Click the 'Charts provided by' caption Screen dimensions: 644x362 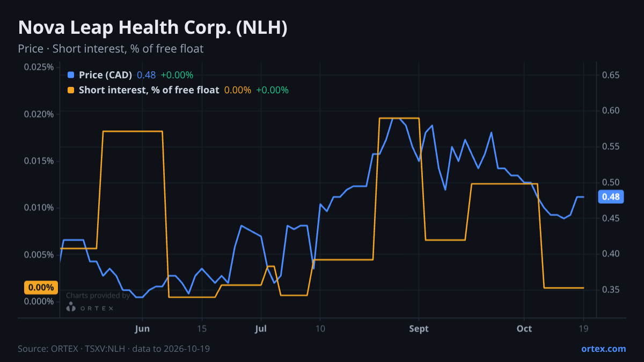click(x=98, y=295)
